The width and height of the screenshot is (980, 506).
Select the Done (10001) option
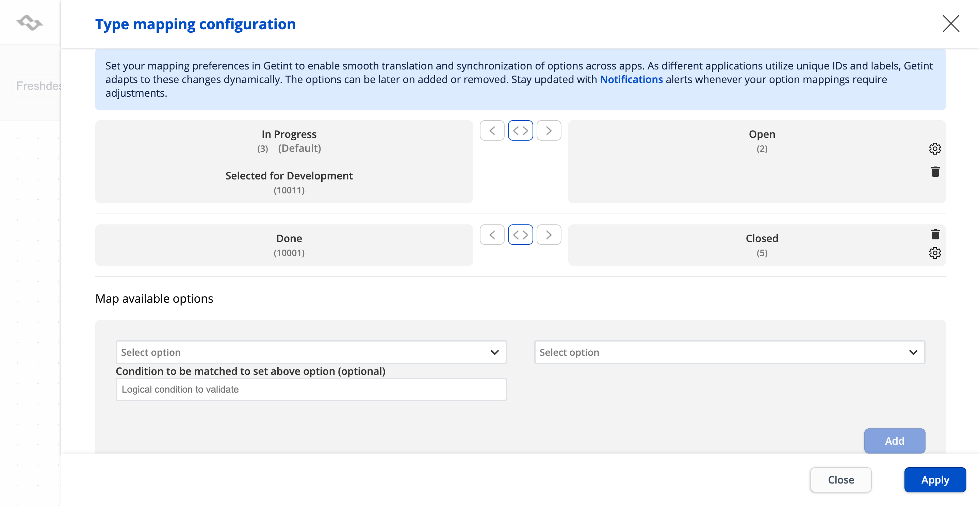289,245
